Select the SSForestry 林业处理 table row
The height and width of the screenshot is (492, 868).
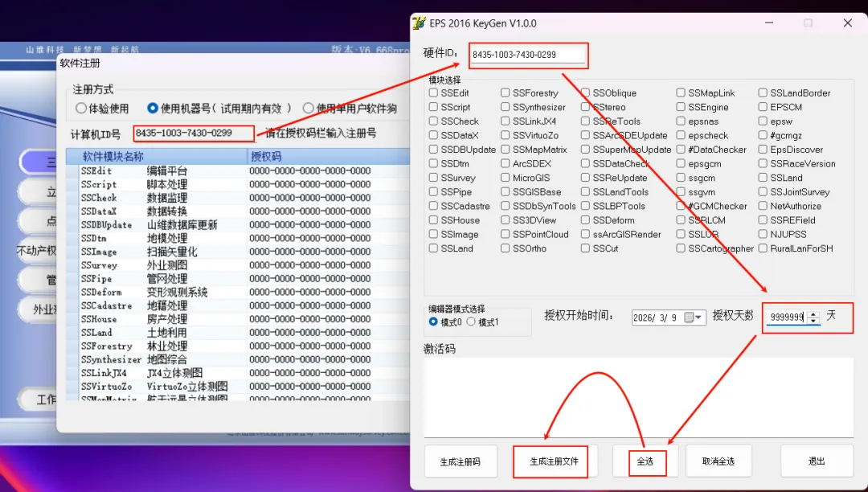pos(238,346)
